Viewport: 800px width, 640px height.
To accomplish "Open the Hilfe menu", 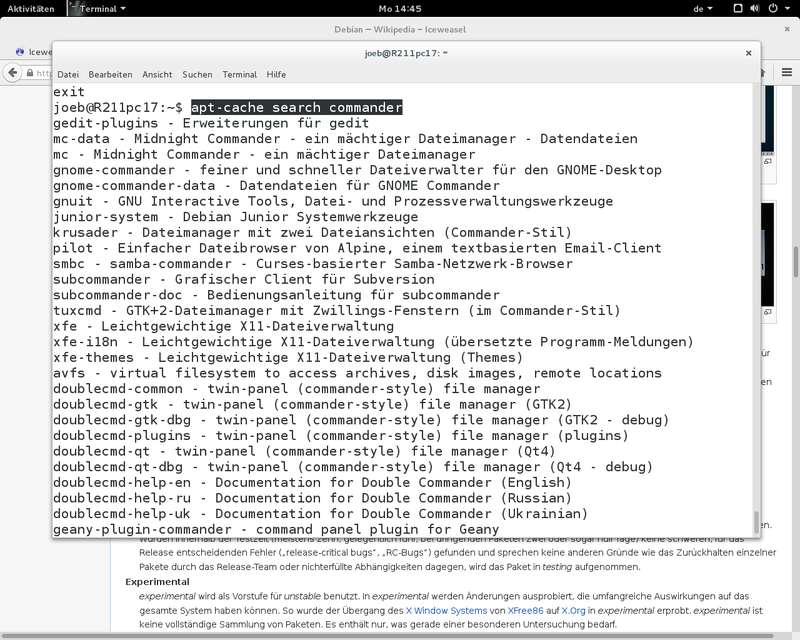I will (x=276, y=75).
